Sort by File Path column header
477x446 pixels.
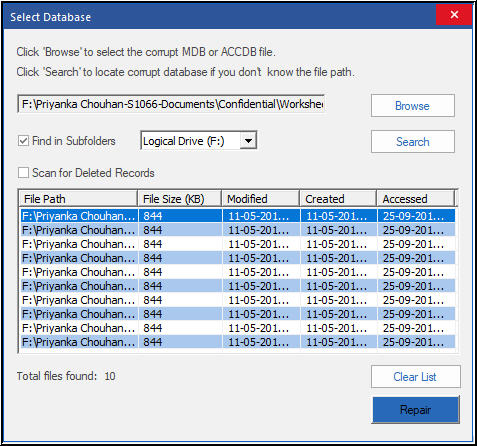pyautogui.click(x=78, y=199)
